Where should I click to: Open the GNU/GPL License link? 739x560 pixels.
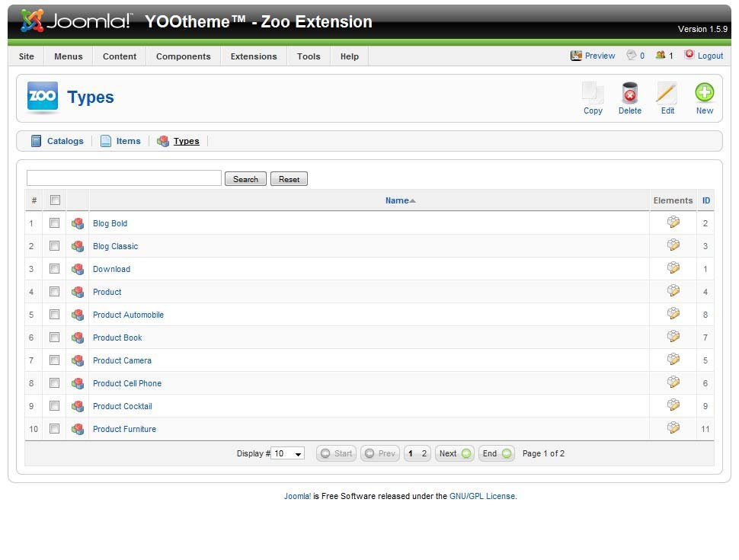click(x=482, y=496)
